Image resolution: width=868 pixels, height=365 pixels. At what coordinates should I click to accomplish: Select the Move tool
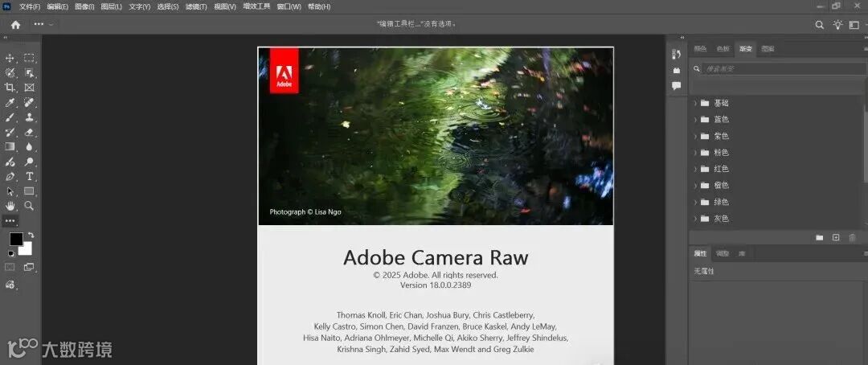coord(10,58)
